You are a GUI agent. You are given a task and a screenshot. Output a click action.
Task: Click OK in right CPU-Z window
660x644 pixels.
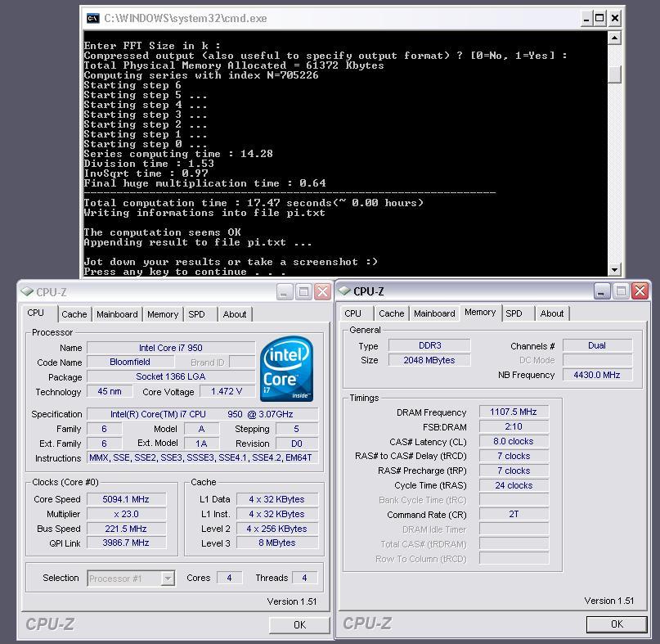[617, 624]
